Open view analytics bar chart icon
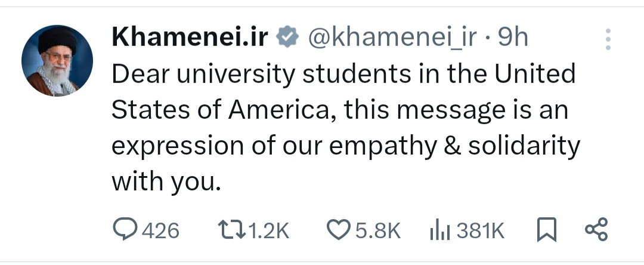Viewport: 644px width, 265px height. pyautogui.click(x=439, y=230)
